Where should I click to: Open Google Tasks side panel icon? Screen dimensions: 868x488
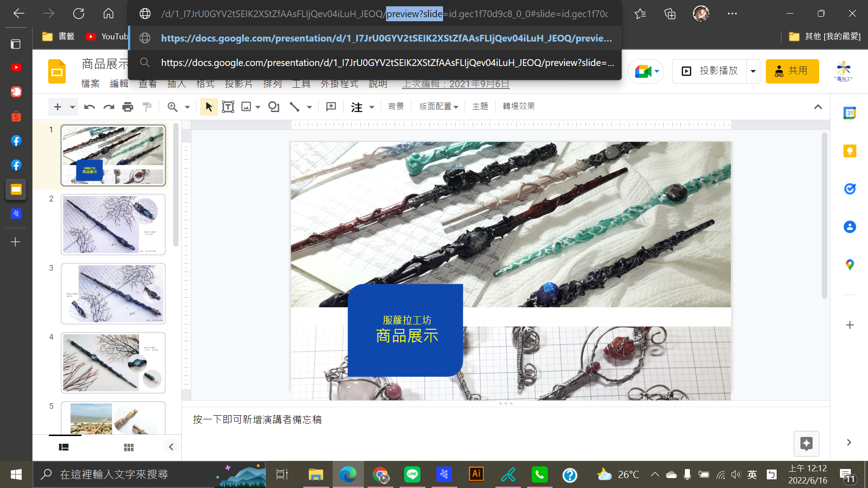(849, 189)
